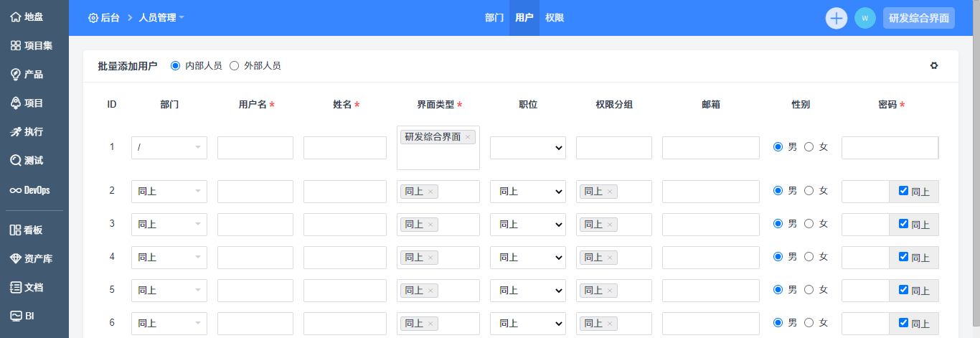Click the 研发综合界面 button at top right
Image resolution: width=980 pixels, height=338 pixels.
pos(919,18)
